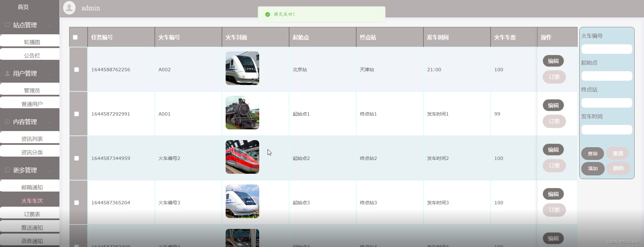Check the row 1644587365204 checkbox

pyautogui.click(x=77, y=203)
